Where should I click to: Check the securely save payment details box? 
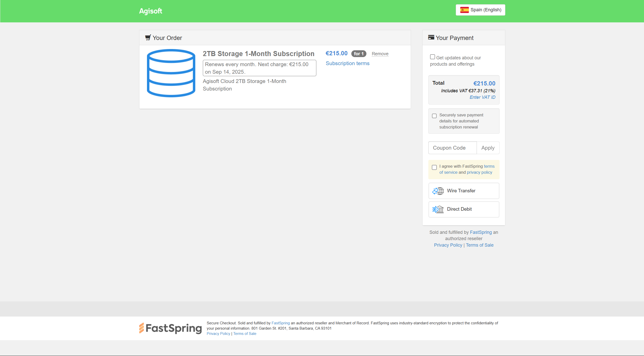(434, 116)
